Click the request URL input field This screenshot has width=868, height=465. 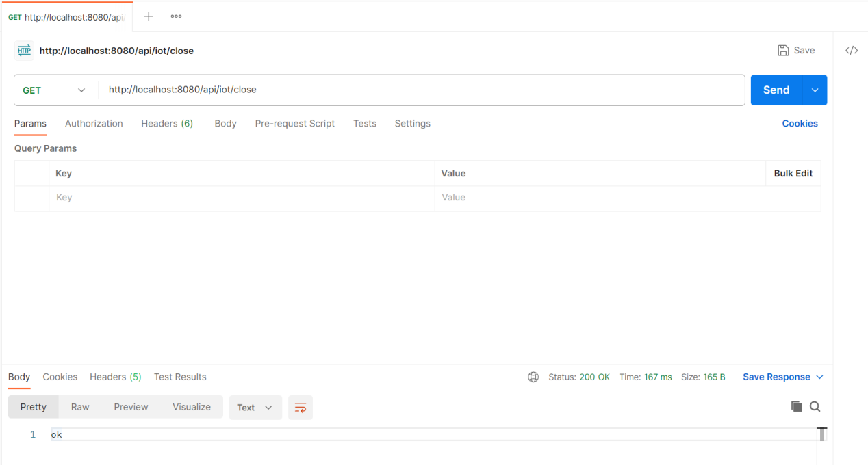pyautogui.click(x=421, y=90)
